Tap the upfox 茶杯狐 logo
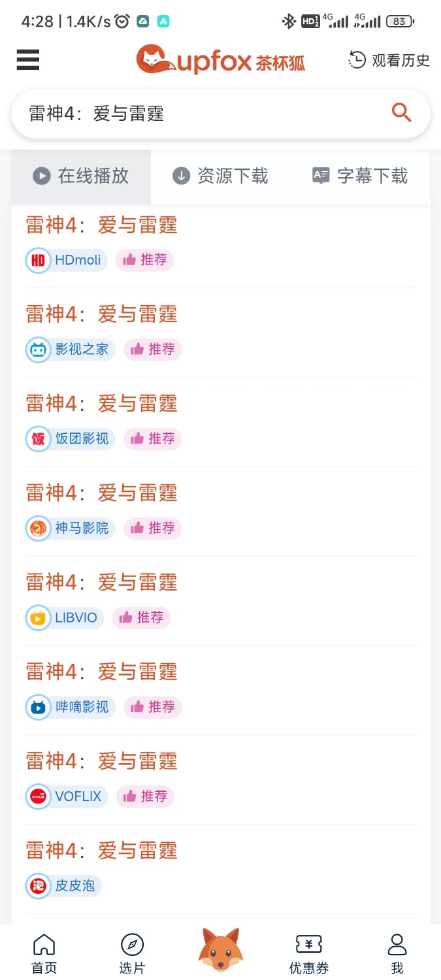 pyautogui.click(x=221, y=60)
